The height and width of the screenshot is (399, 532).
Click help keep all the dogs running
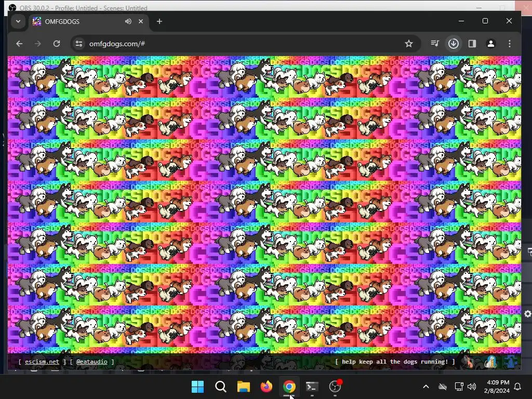click(x=395, y=362)
